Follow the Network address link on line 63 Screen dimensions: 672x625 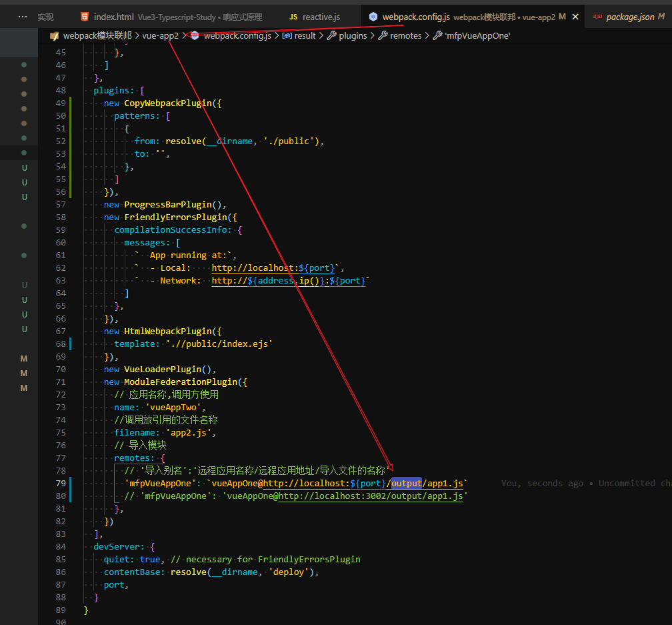coord(289,281)
